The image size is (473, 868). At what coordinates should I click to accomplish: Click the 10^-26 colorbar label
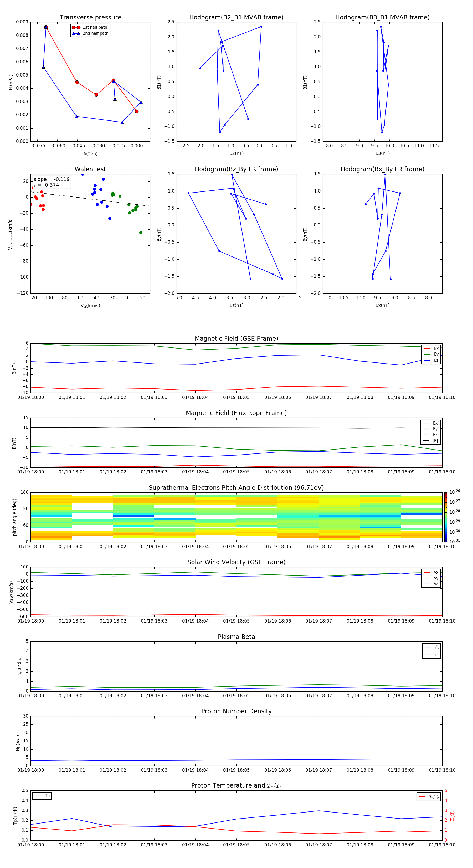tap(455, 492)
